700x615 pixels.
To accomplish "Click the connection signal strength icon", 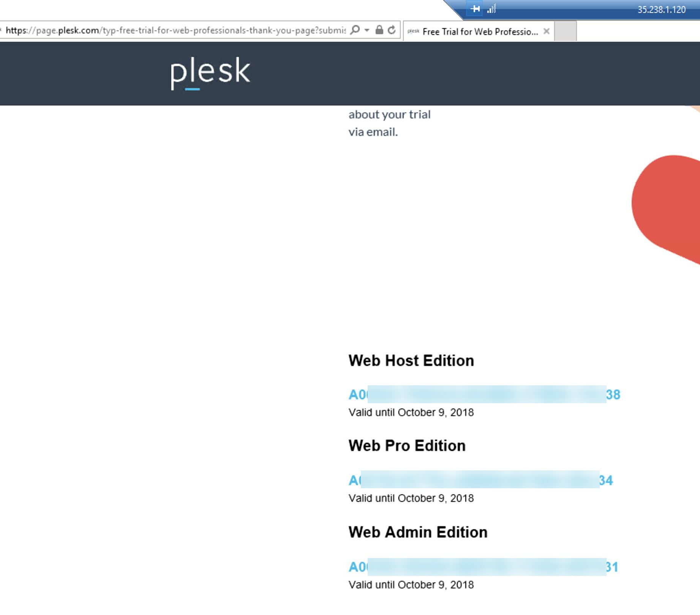I will click(491, 9).
